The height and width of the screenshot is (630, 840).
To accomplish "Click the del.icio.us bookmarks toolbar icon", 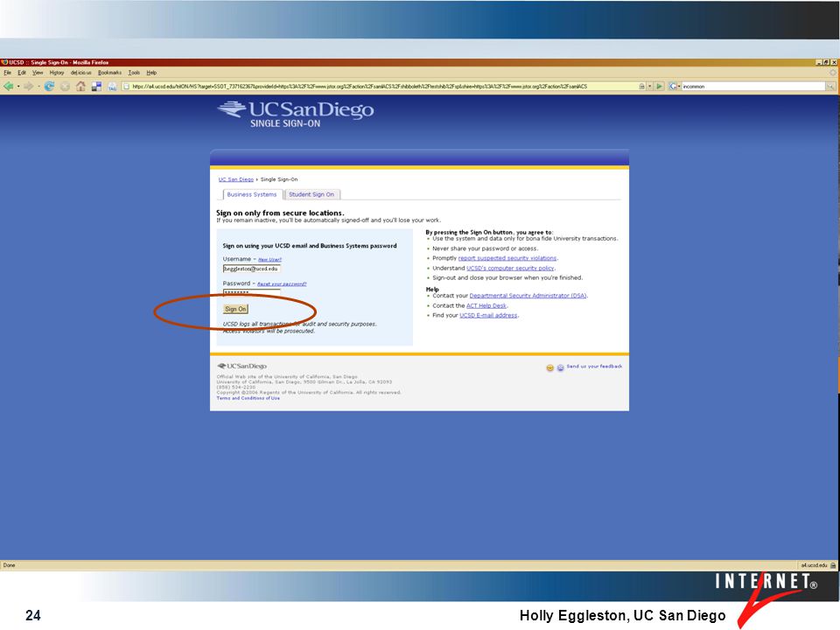I will click(96, 87).
